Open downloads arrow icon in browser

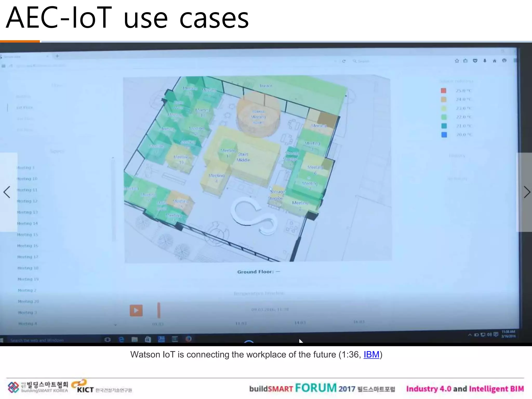tap(485, 61)
